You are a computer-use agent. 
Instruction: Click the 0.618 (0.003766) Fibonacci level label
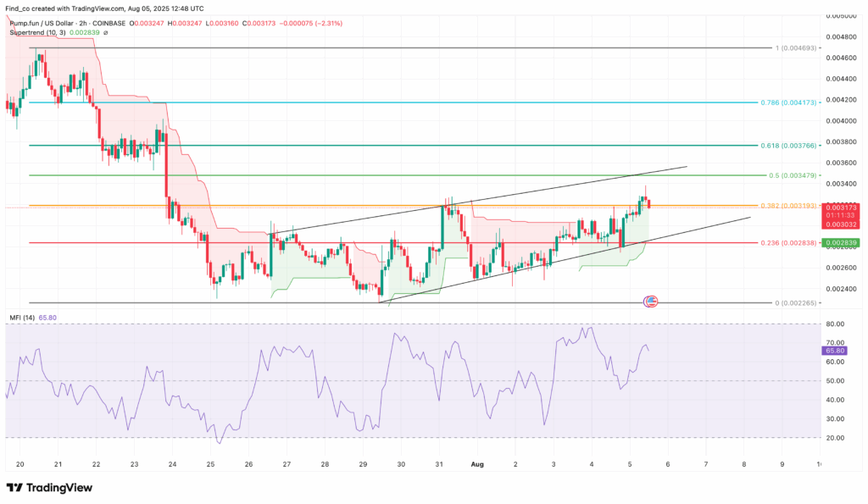coord(787,145)
